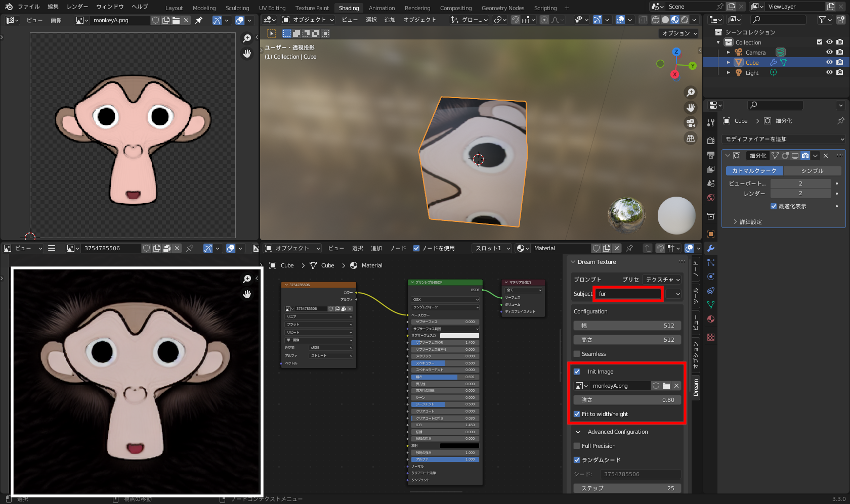Viewport: 850px width, 504px height.
Task: Hide the Camera object in outliner
Action: tap(829, 52)
